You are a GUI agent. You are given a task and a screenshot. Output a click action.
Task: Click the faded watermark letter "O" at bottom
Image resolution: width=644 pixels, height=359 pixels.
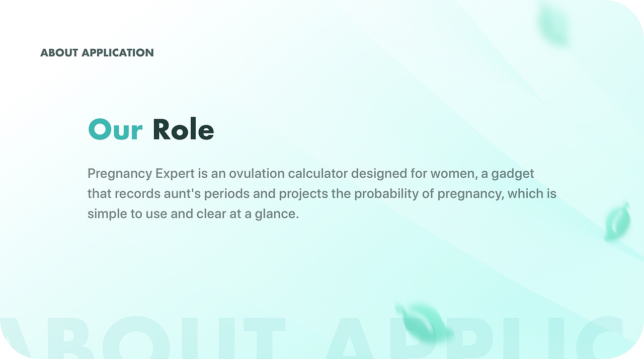[135, 338]
